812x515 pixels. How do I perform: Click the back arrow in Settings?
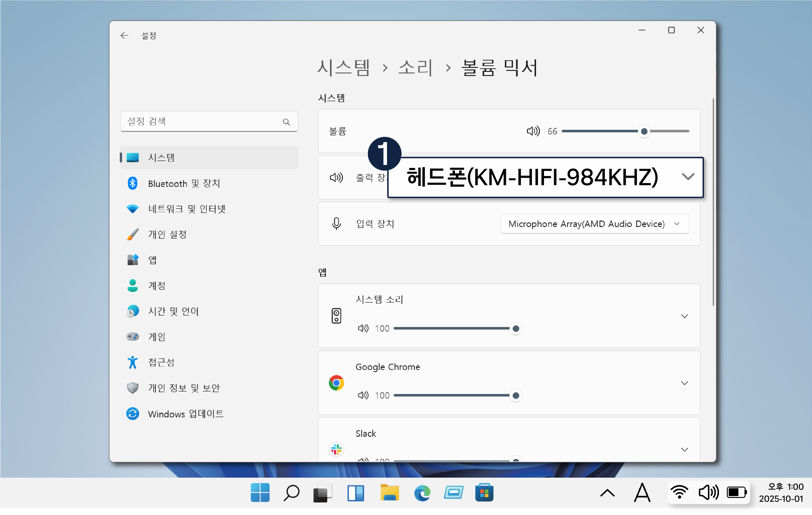[124, 35]
